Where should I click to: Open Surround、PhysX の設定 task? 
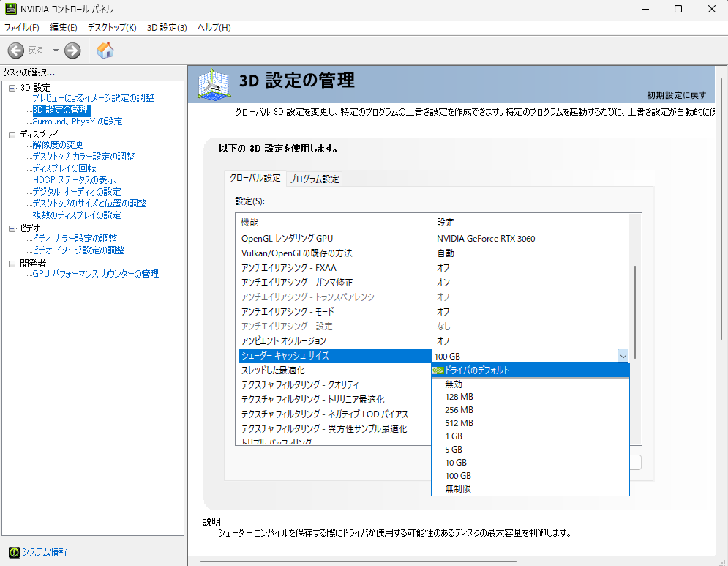click(78, 122)
